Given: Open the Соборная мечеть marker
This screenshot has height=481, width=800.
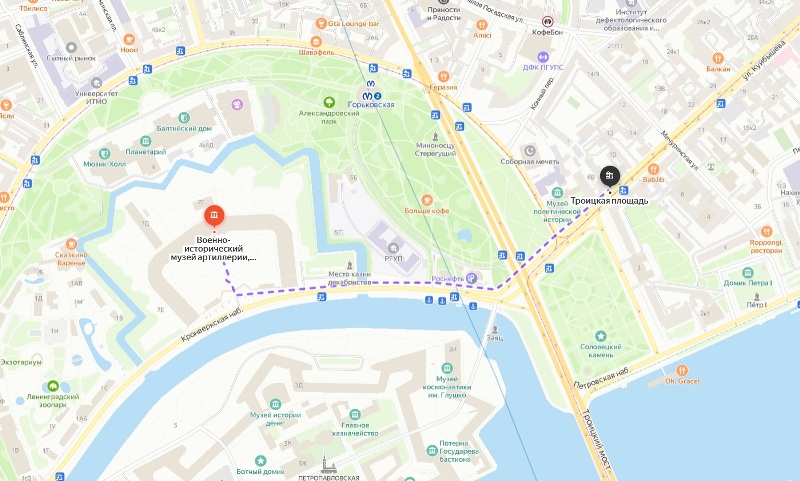Looking at the screenshot, I should pyautogui.click(x=530, y=150).
